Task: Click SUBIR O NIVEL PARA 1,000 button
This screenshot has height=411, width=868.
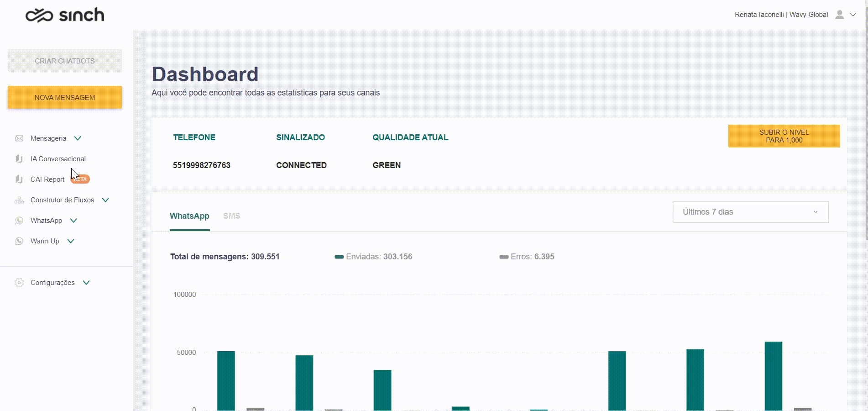Action: pos(784,136)
